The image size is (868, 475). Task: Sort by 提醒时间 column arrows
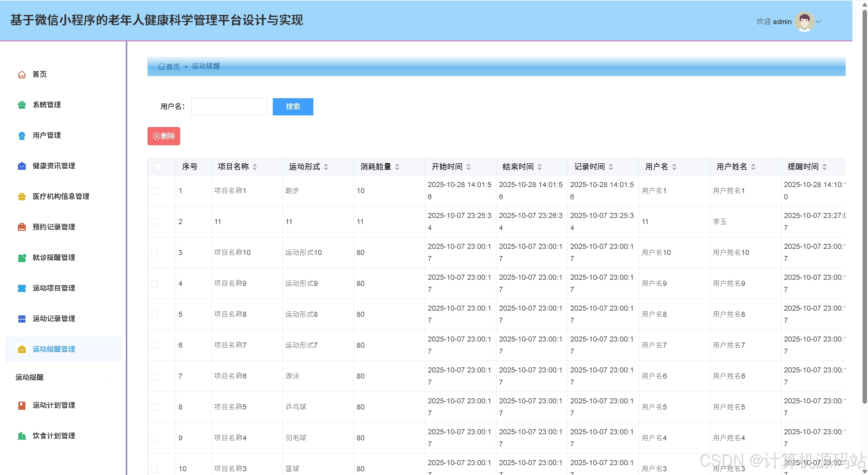[825, 167]
